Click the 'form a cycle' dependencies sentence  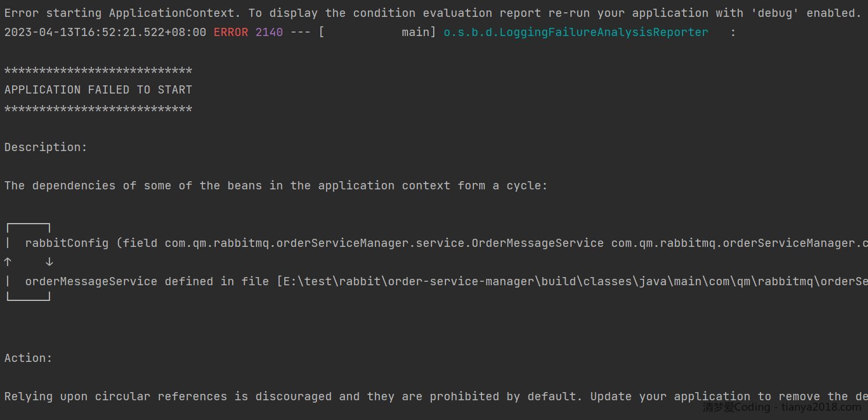[276, 185]
